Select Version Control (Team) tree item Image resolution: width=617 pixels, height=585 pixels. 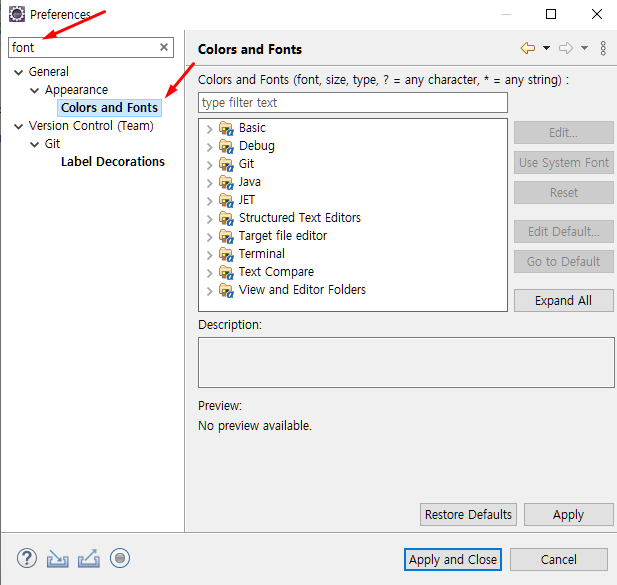pos(91,126)
